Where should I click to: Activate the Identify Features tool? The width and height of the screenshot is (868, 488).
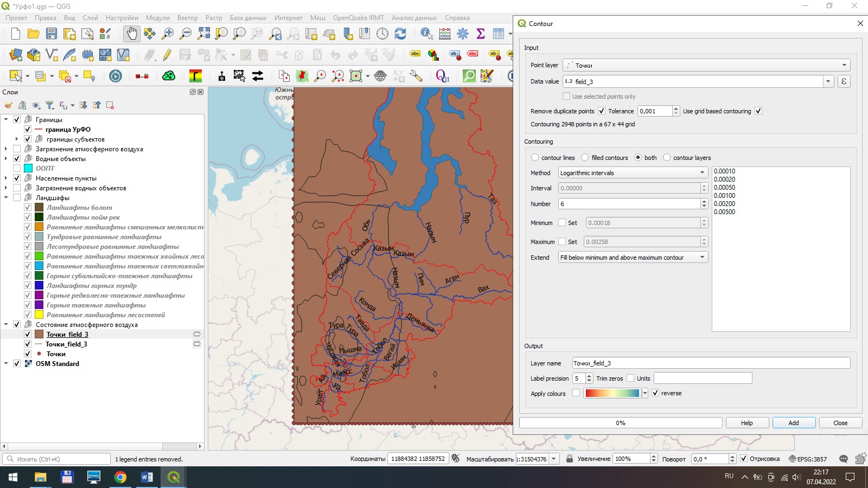pyautogui.click(x=426, y=34)
